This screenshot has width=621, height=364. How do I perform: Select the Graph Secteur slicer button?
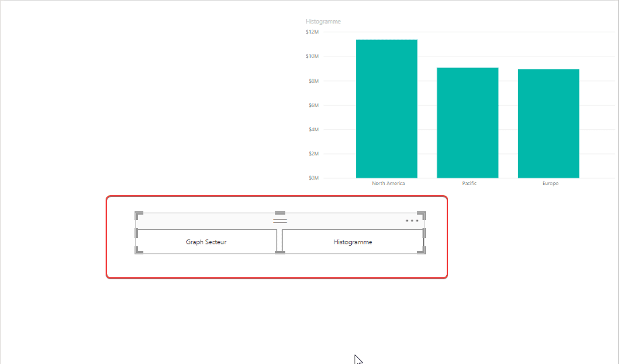point(206,242)
